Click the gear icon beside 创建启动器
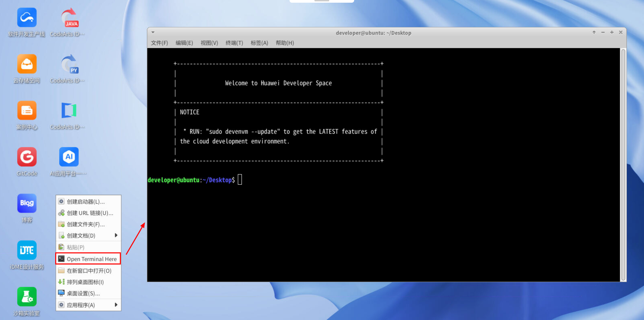 pos(61,202)
